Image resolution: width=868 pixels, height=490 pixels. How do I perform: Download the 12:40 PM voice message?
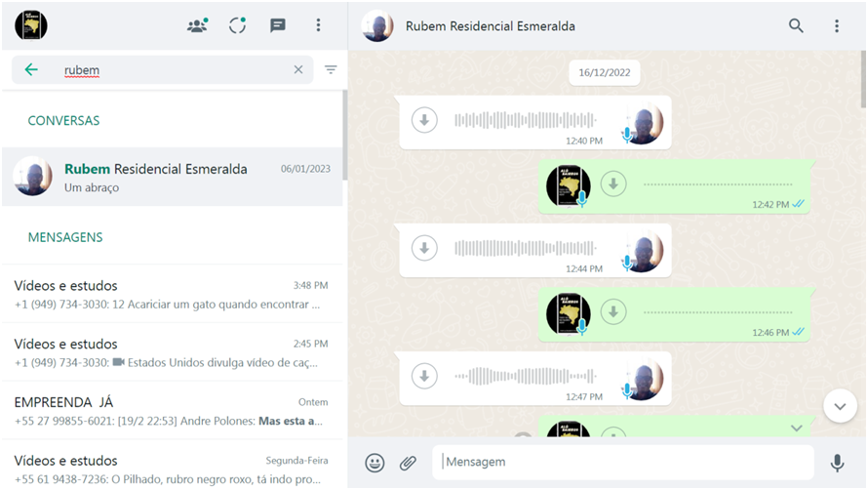(424, 120)
